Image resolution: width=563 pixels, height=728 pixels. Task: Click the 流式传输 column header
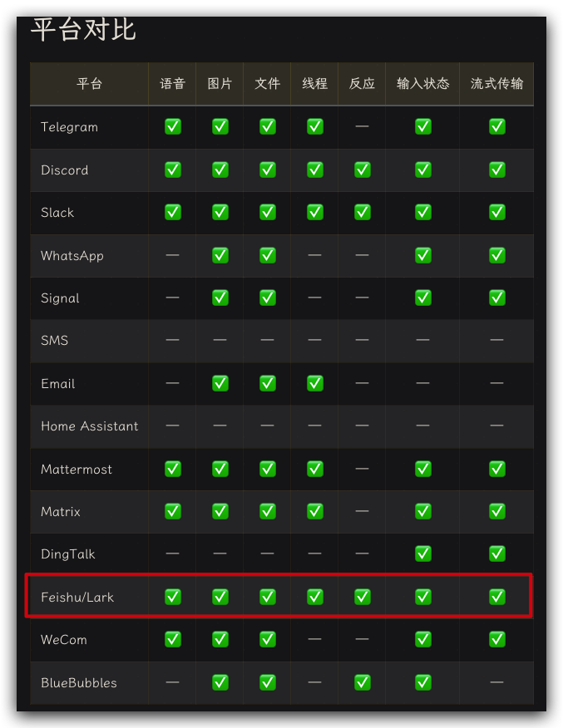click(x=496, y=84)
